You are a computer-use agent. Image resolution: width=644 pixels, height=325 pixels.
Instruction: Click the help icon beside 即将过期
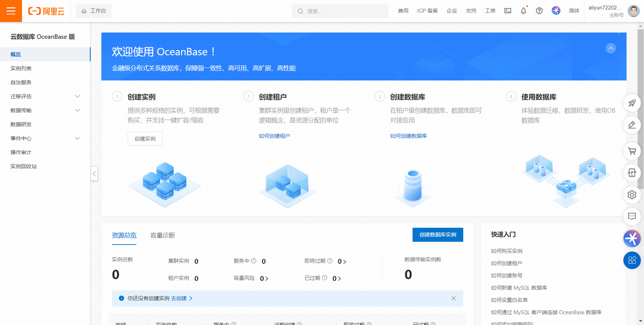pos(330,261)
